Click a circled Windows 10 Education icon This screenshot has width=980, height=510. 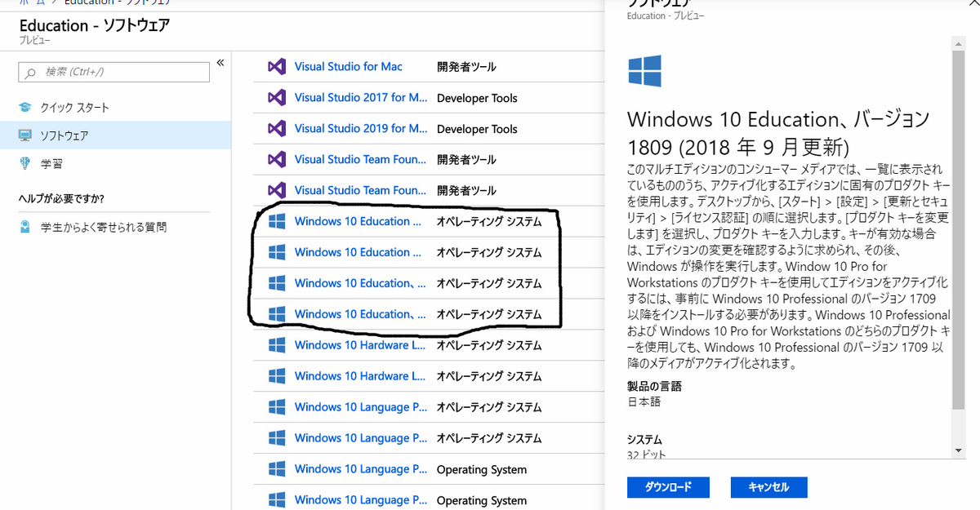pos(277,221)
